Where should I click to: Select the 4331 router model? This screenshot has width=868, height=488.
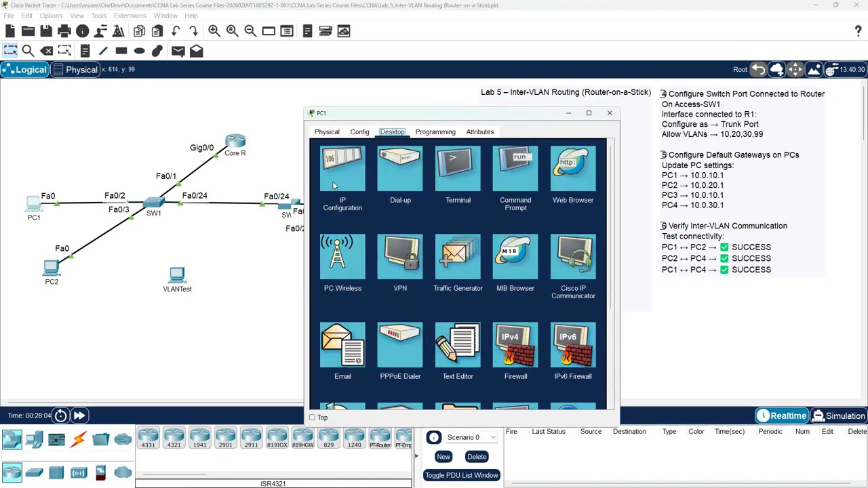click(148, 438)
